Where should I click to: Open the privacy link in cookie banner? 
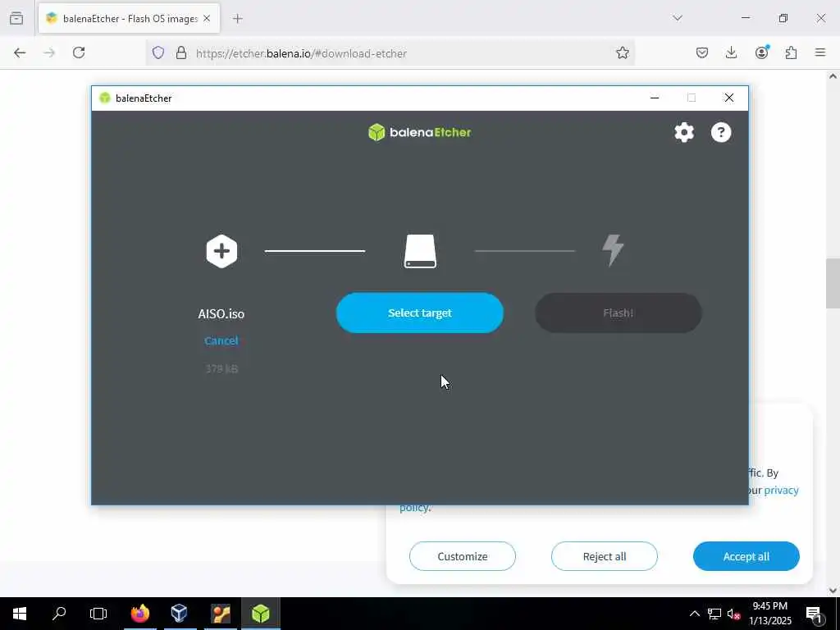[781, 491]
